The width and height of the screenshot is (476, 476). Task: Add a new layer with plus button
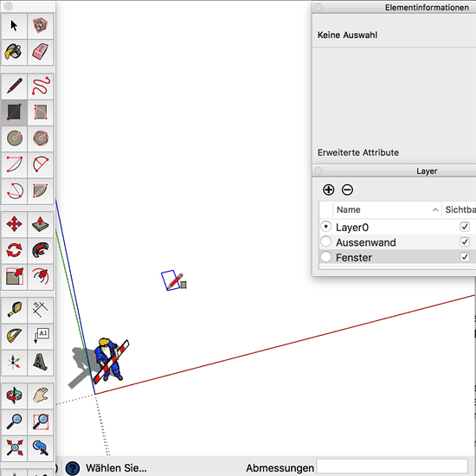(x=329, y=190)
